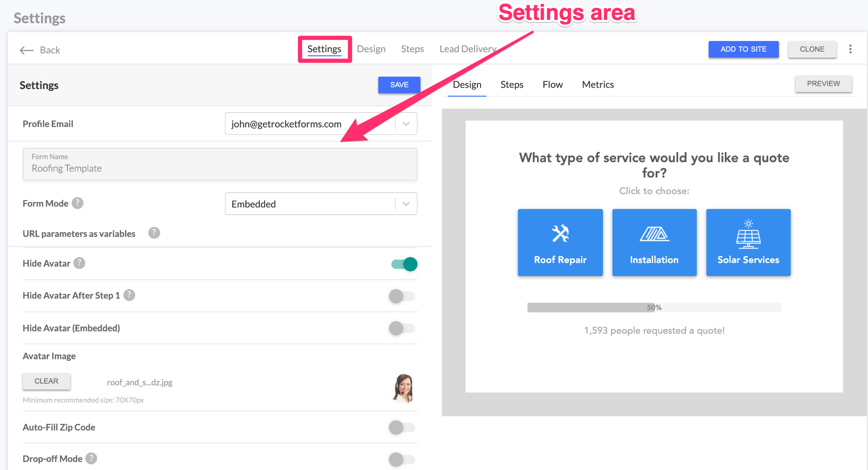Click the Form Mode help icon
The height and width of the screenshot is (470, 868).
click(78, 203)
